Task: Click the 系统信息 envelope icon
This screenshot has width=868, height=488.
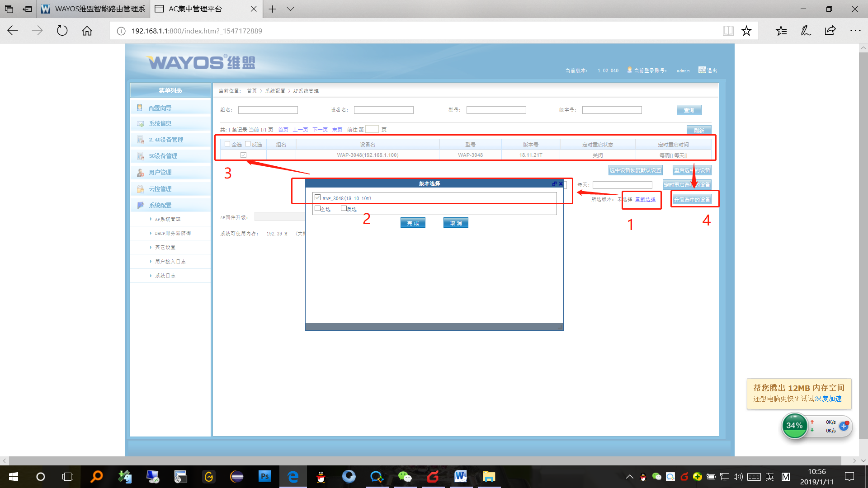Action: pyautogui.click(x=140, y=123)
